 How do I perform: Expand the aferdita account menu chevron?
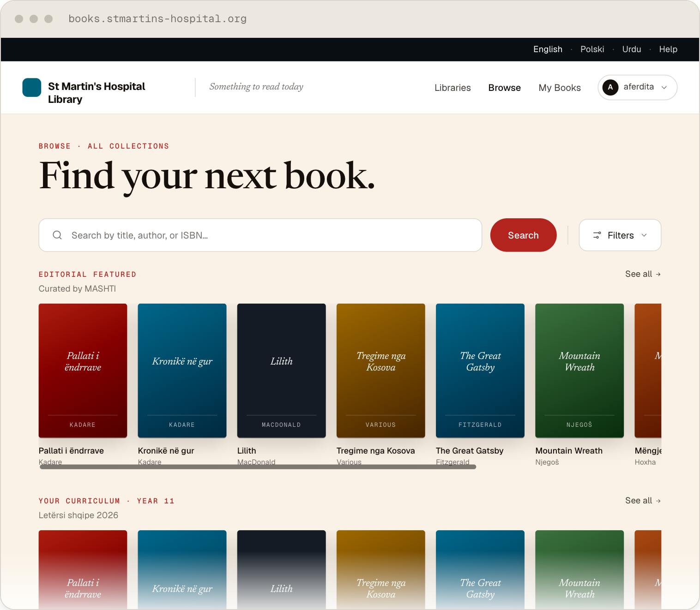(x=664, y=88)
